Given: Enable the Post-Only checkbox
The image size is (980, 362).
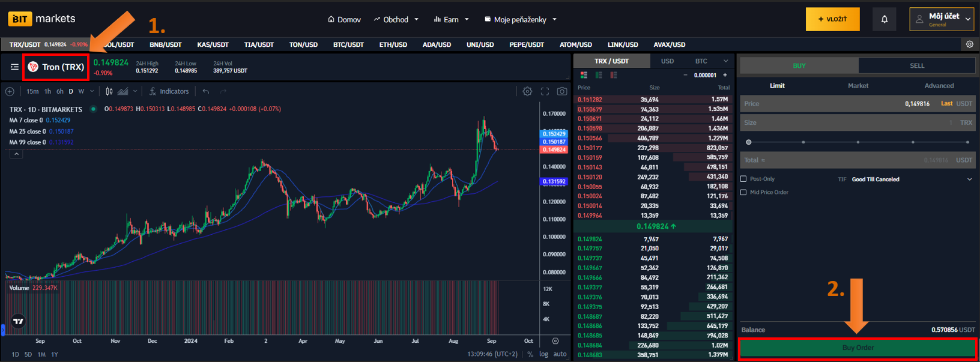Looking at the screenshot, I should [743, 179].
